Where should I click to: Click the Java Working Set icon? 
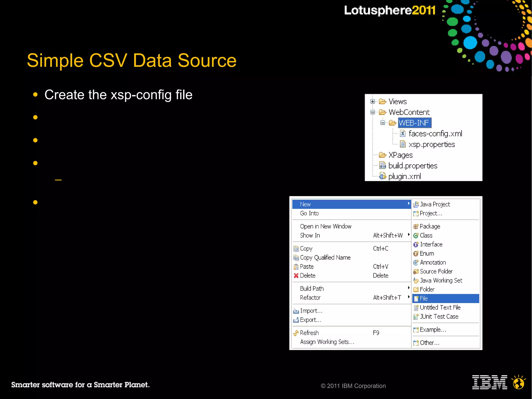416,280
